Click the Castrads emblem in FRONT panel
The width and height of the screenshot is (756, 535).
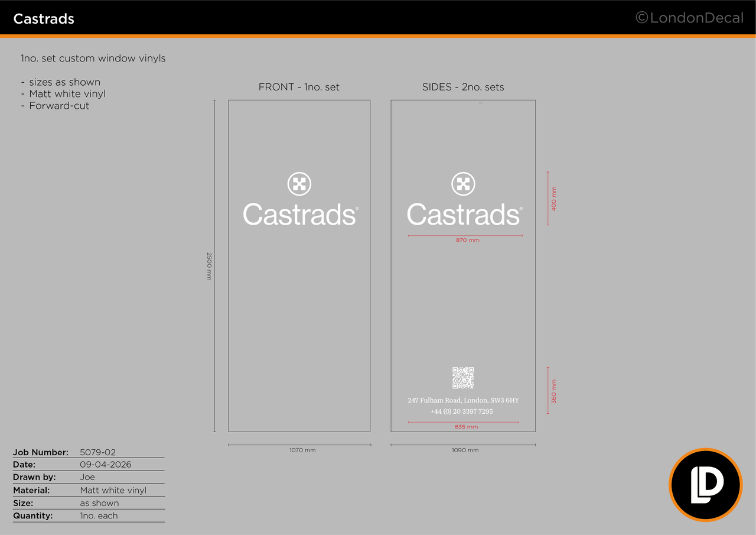299,184
